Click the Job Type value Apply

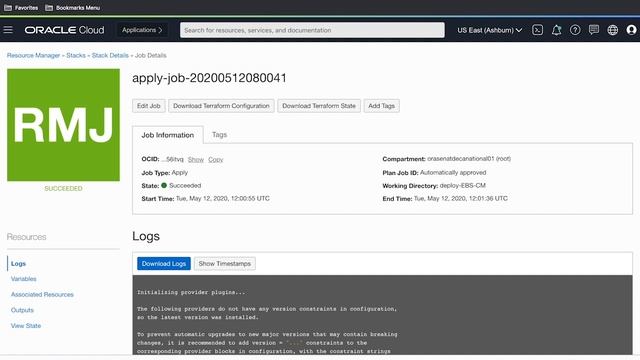180,172
